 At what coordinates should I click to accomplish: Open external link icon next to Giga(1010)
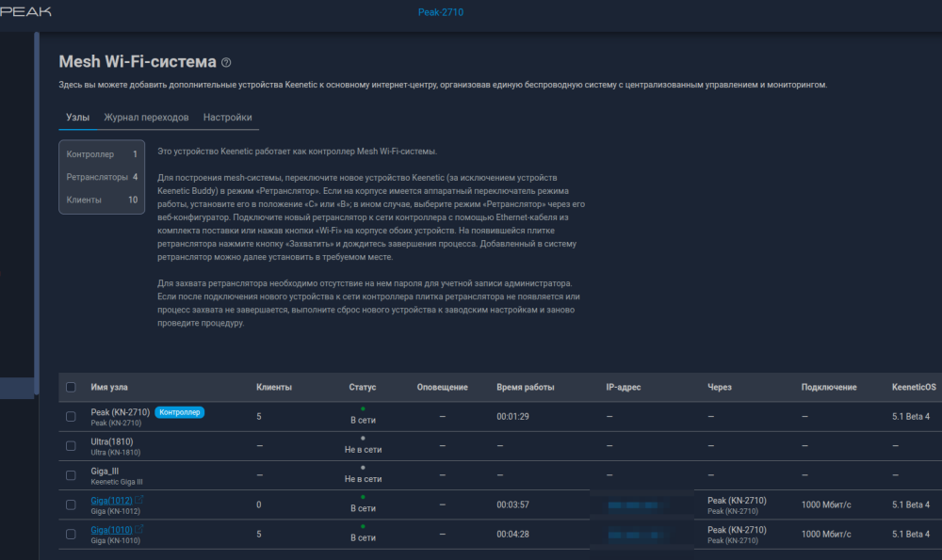click(x=138, y=529)
